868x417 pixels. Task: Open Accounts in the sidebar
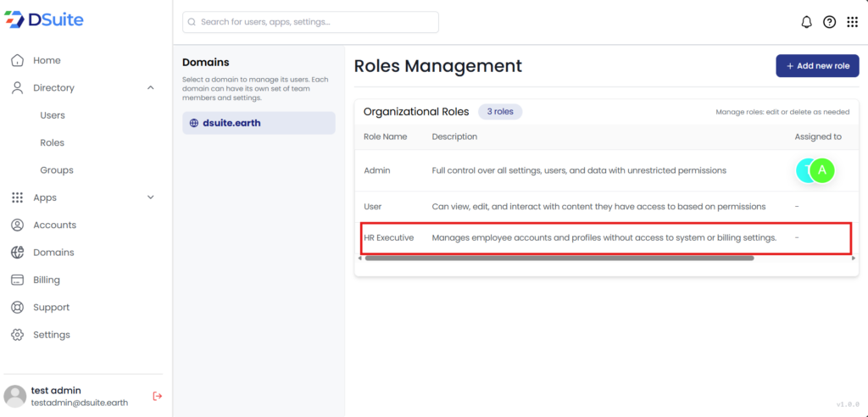point(54,225)
